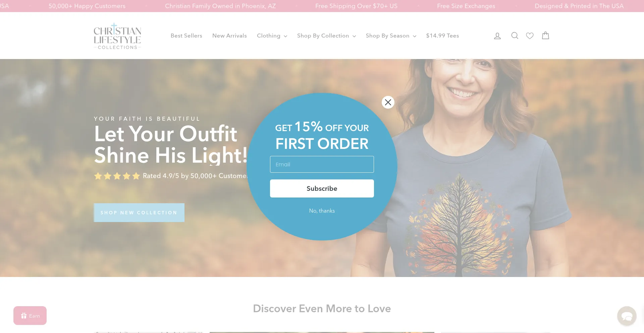The width and height of the screenshot is (644, 333).
Task: Click the Email input field
Action: (x=322, y=164)
